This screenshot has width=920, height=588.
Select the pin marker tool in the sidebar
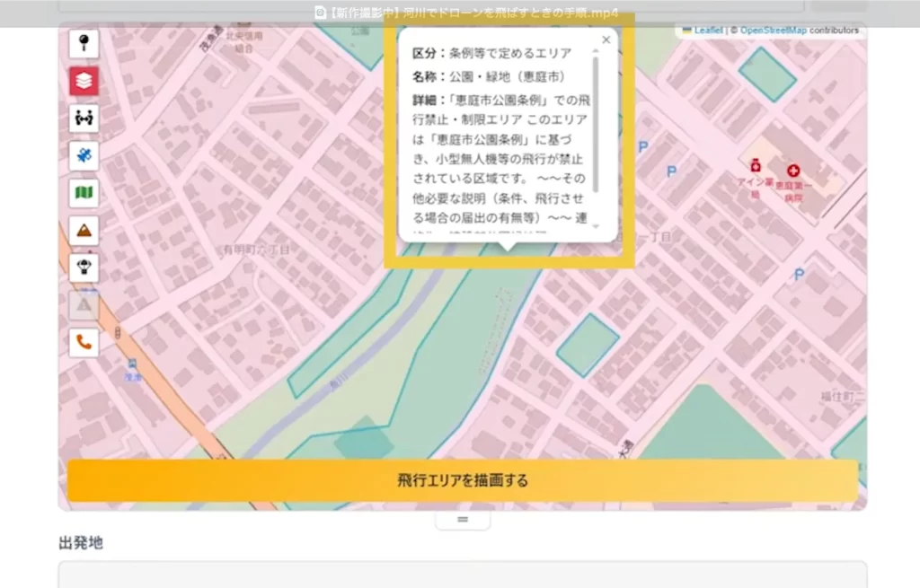click(83, 43)
